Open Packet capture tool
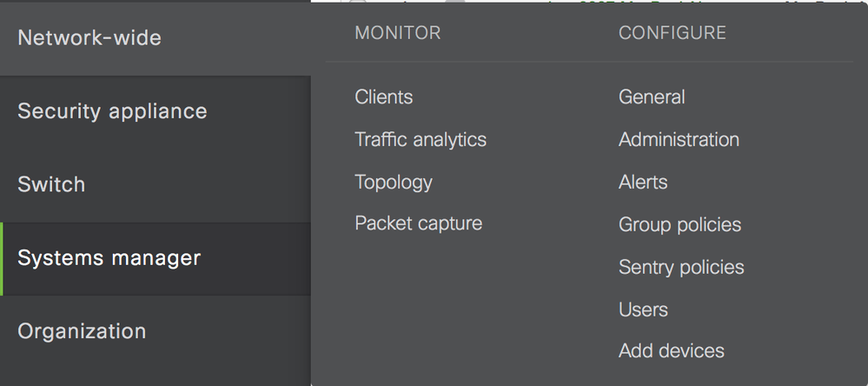The width and height of the screenshot is (868, 386). click(x=418, y=223)
